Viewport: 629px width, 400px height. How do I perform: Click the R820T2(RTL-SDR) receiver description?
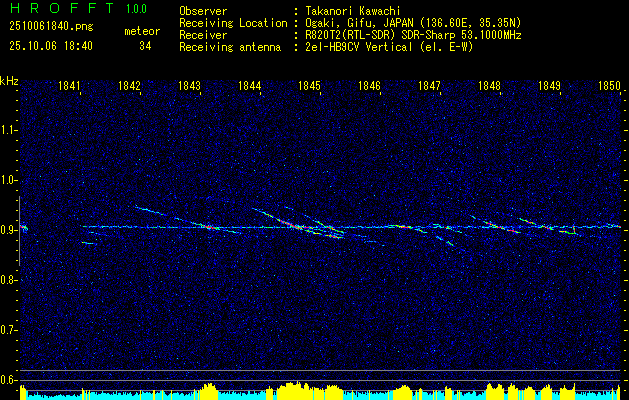[x=413, y=35]
